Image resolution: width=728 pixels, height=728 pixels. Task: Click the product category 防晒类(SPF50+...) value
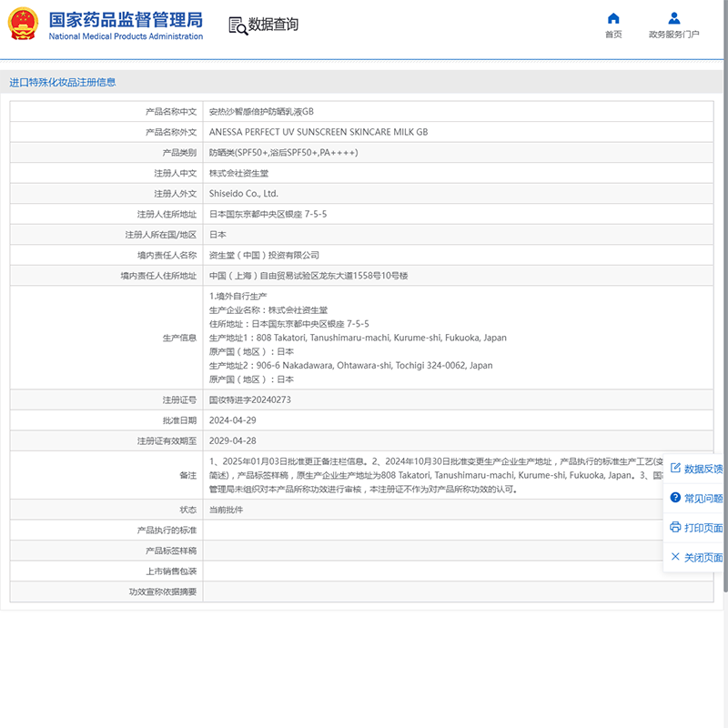[283, 153]
